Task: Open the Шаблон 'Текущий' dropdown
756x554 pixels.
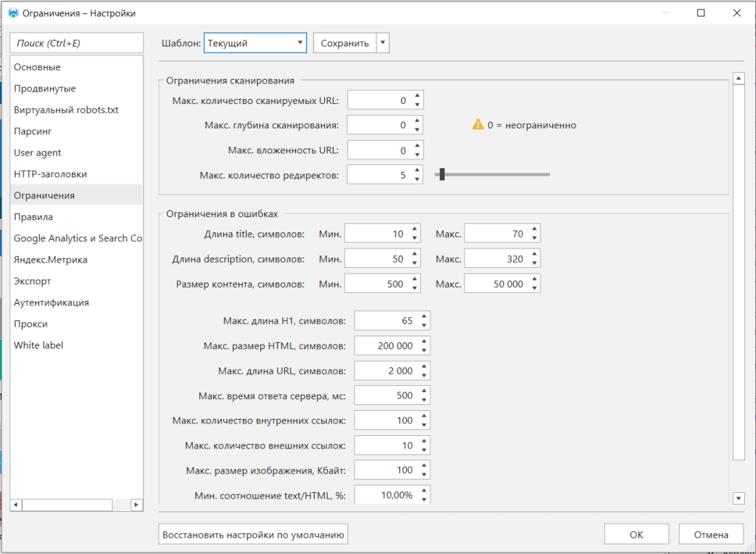Action: point(255,43)
